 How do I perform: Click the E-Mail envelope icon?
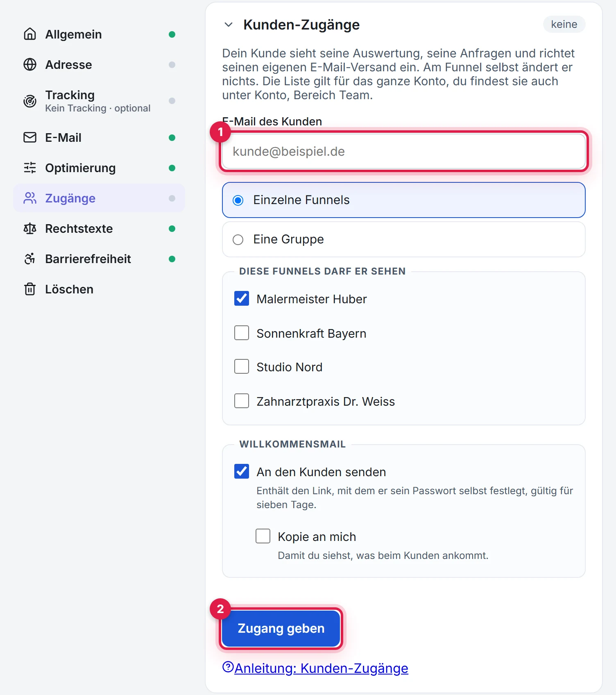30,137
